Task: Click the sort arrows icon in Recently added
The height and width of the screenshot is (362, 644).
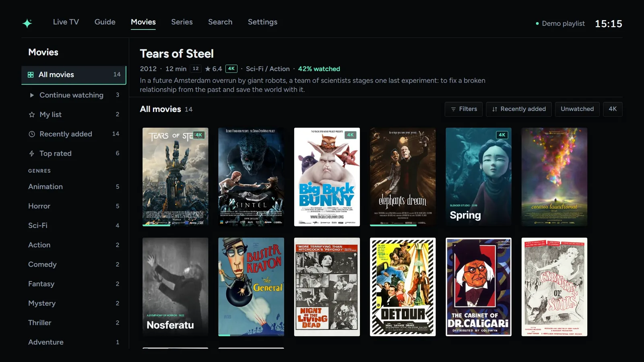Action: click(495, 109)
